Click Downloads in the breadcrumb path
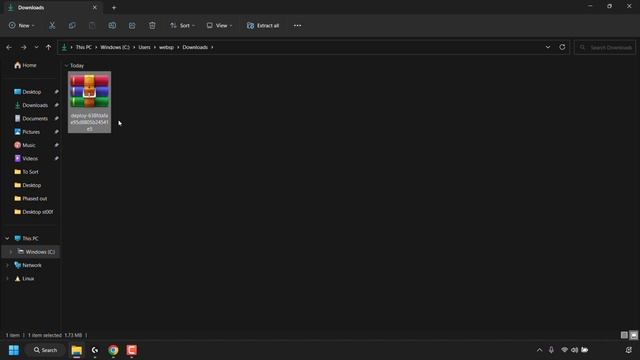The image size is (640, 360). [x=195, y=47]
